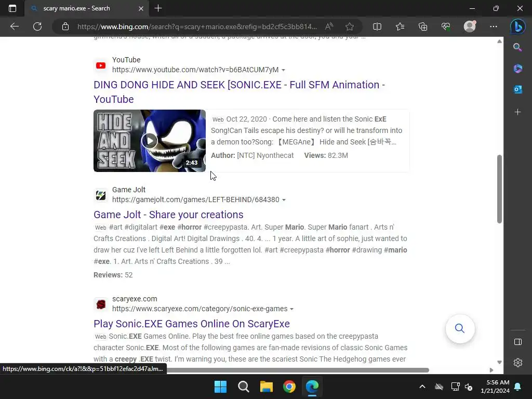
Task: Click Author: [NTC] Nyonthecat text
Action: (x=252, y=156)
